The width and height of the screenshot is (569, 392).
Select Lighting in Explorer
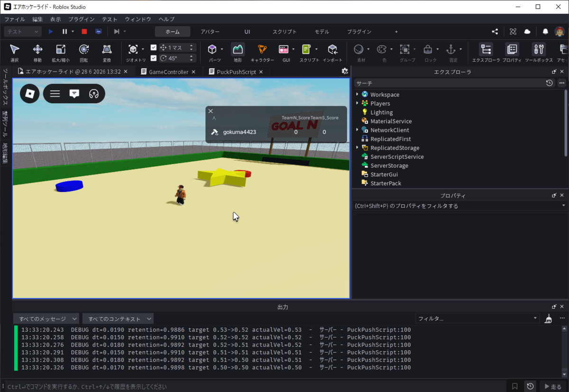coord(382,112)
